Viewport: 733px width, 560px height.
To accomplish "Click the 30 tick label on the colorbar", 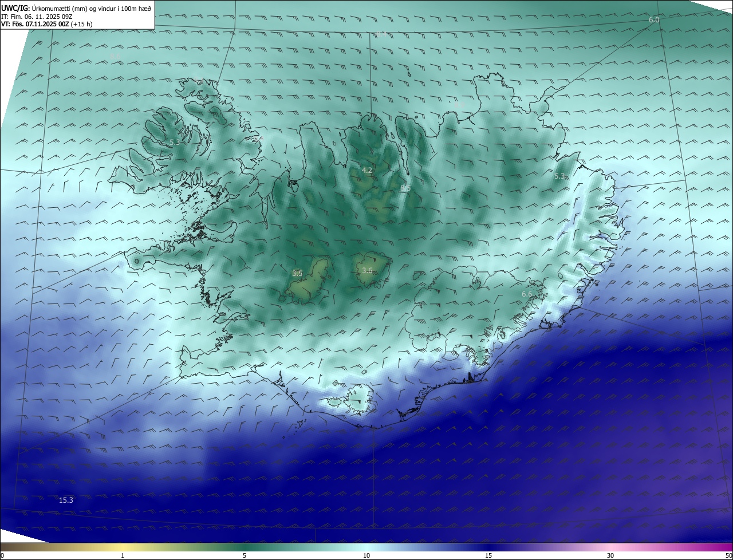I will (610, 555).
